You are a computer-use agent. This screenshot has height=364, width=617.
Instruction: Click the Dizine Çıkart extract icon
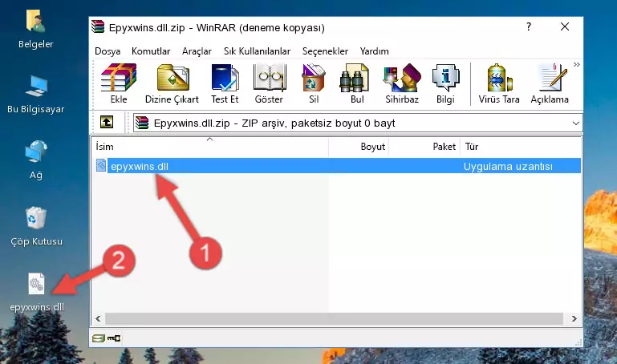[172, 83]
